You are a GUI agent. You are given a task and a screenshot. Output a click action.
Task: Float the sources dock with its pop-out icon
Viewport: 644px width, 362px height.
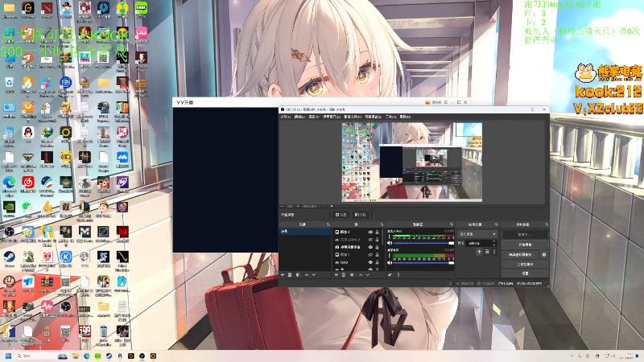[382, 224]
